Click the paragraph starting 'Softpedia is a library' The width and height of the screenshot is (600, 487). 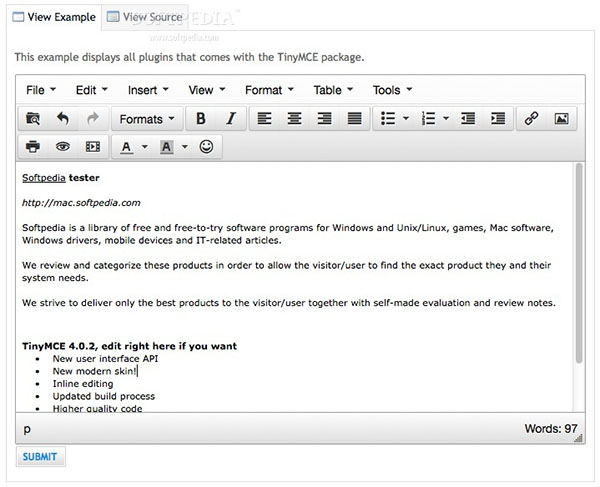(x=288, y=234)
